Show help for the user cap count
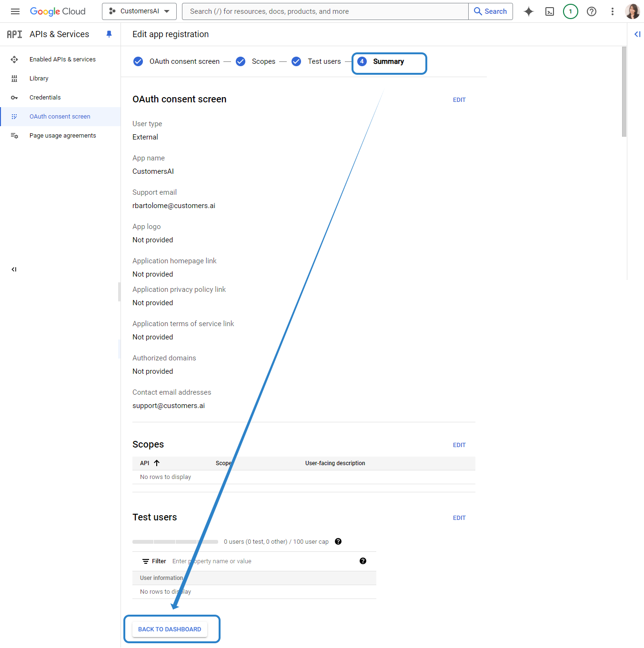Viewport: 644px width, 648px height. coord(338,541)
